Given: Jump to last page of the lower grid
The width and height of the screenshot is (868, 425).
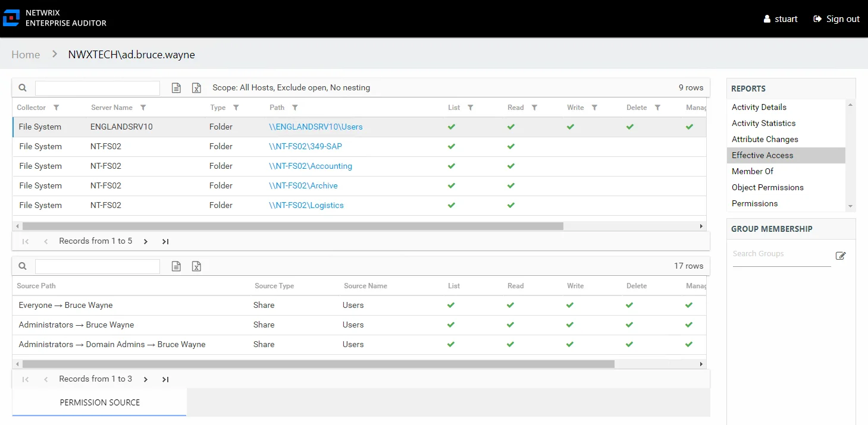Looking at the screenshot, I should coord(165,379).
